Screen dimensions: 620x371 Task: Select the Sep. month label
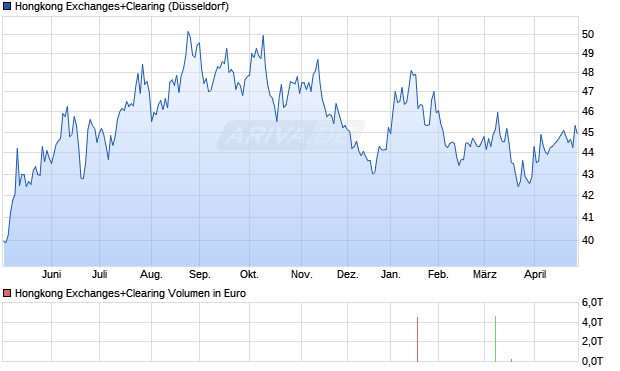(x=200, y=274)
